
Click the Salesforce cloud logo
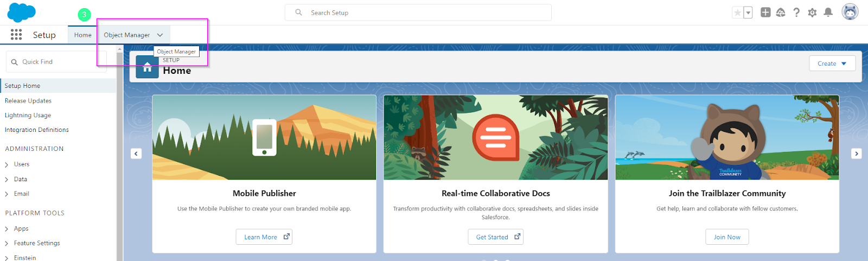point(21,12)
